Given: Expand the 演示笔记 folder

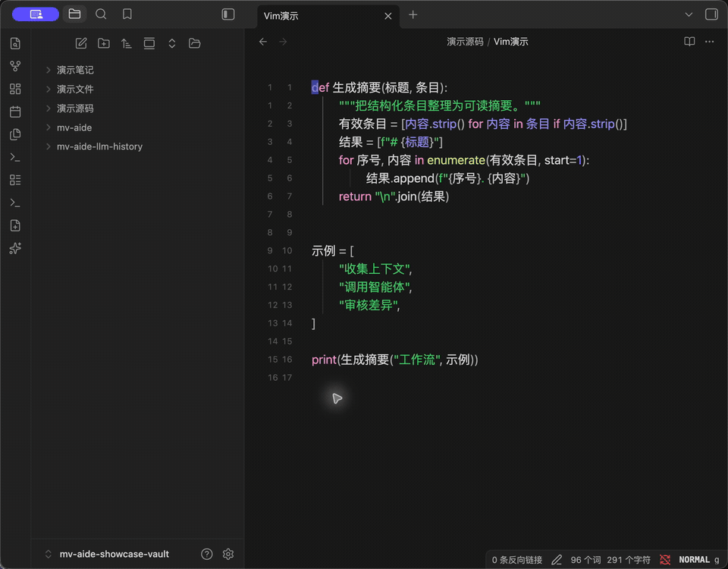Looking at the screenshot, I should tap(75, 70).
